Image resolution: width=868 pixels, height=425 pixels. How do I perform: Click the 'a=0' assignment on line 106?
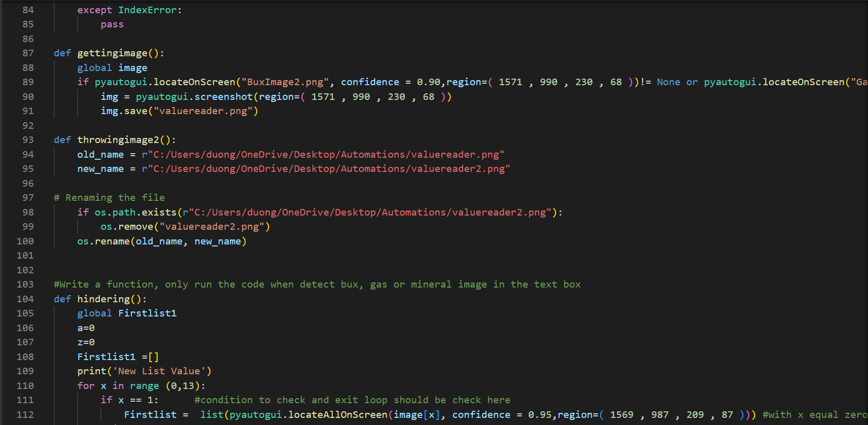86,328
